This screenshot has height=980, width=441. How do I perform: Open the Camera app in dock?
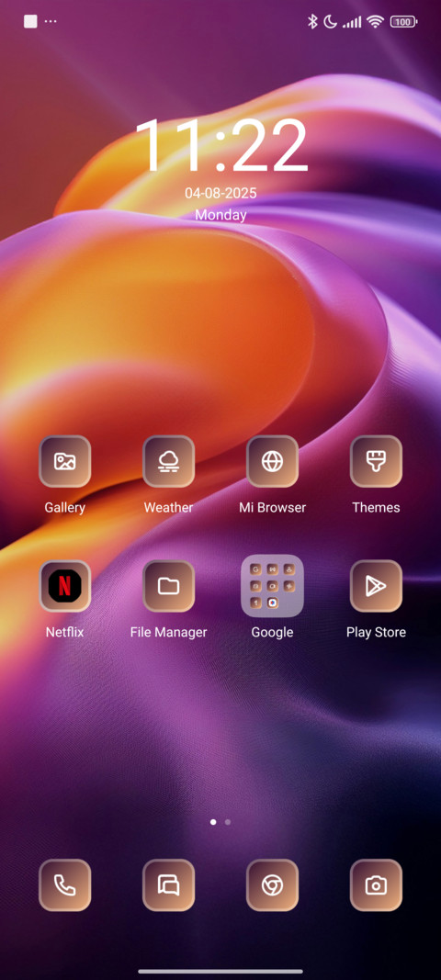tap(376, 885)
